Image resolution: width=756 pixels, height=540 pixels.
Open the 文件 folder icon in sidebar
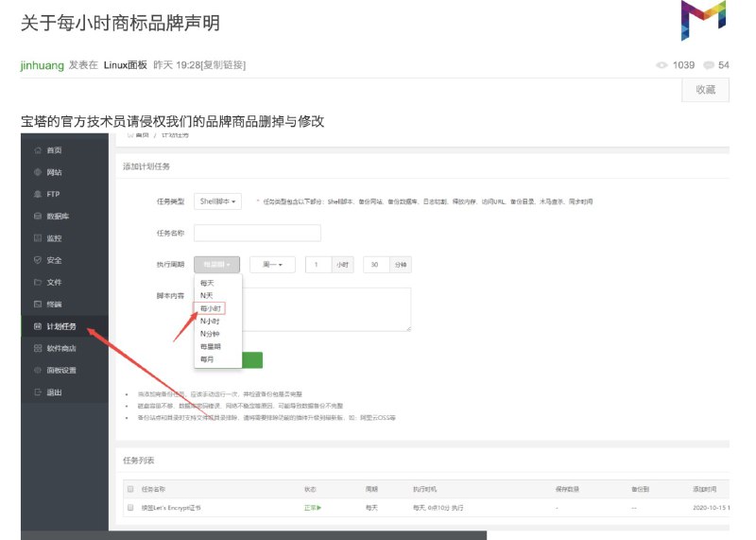click(37, 282)
